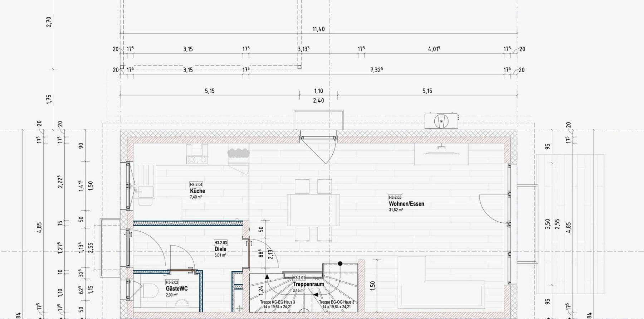Click the 2,70 vertical dimension
Image resolution: width=644 pixels, height=319 pixels.
click(x=49, y=21)
